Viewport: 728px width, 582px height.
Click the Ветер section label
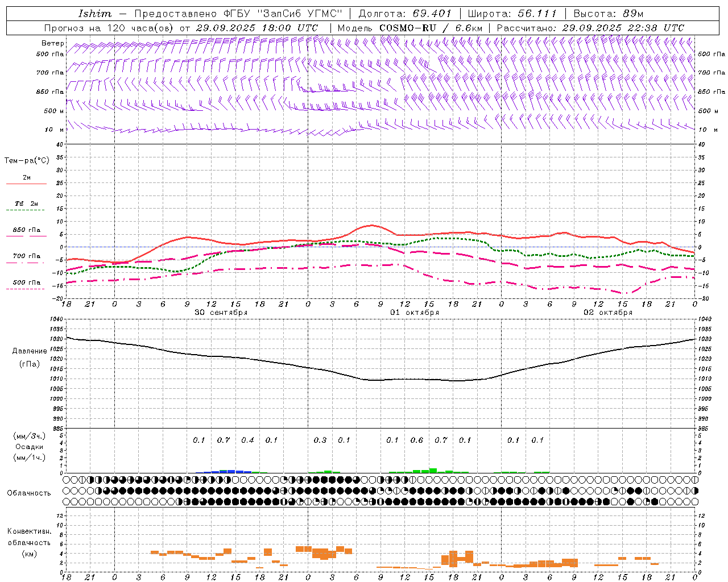[x=52, y=43]
